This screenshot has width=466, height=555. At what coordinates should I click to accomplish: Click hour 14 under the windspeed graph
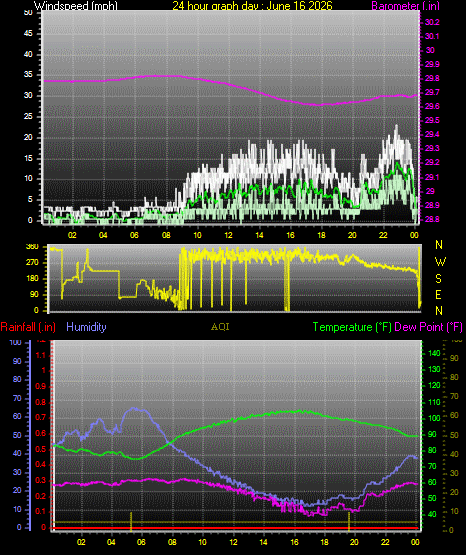[259, 235]
